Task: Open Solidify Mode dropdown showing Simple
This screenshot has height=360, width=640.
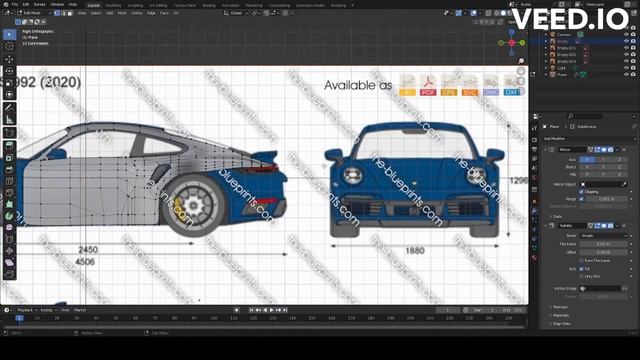Action: point(604,236)
